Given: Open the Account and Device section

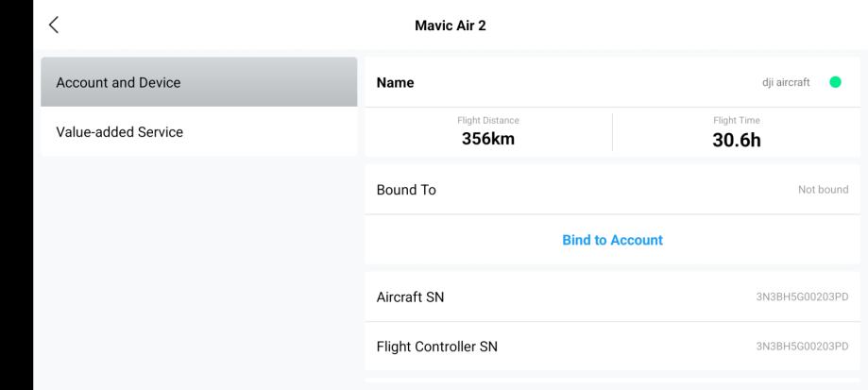Looking at the screenshot, I should point(198,82).
